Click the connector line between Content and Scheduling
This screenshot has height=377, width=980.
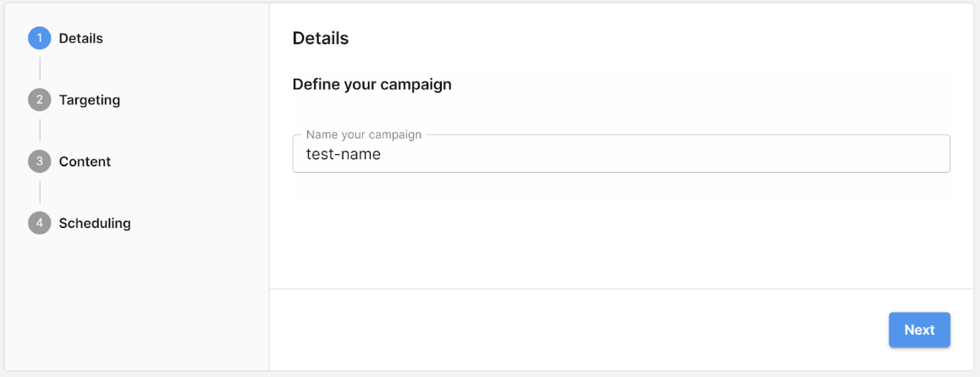pyautogui.click(x=40, y=192)
